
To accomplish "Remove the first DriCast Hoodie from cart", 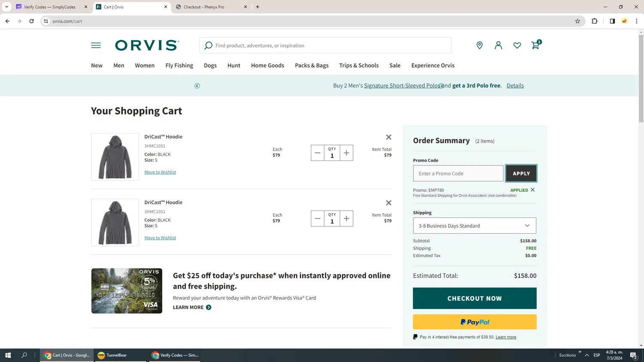I will (389, 137).
